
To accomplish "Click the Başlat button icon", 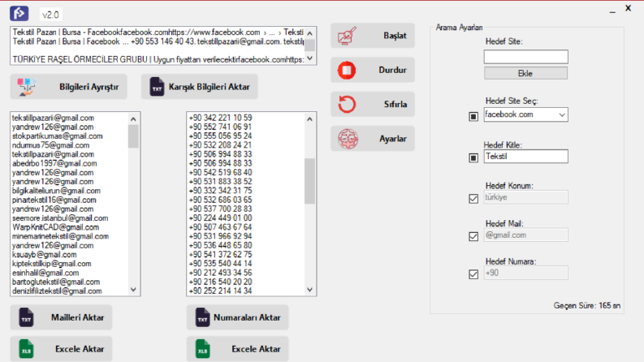I will point(347,36).
